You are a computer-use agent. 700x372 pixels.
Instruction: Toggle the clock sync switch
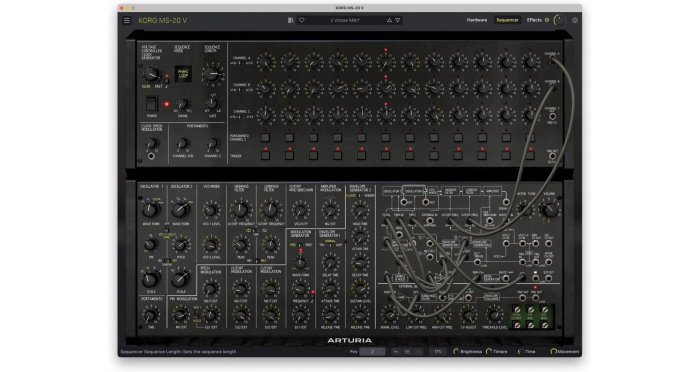tap(167, 80)
